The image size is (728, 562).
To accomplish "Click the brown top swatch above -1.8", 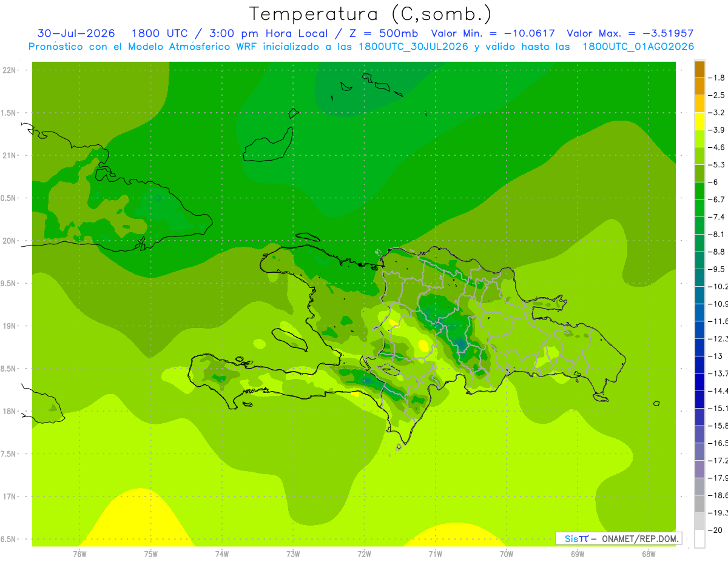I will click(x=699, y=69).
